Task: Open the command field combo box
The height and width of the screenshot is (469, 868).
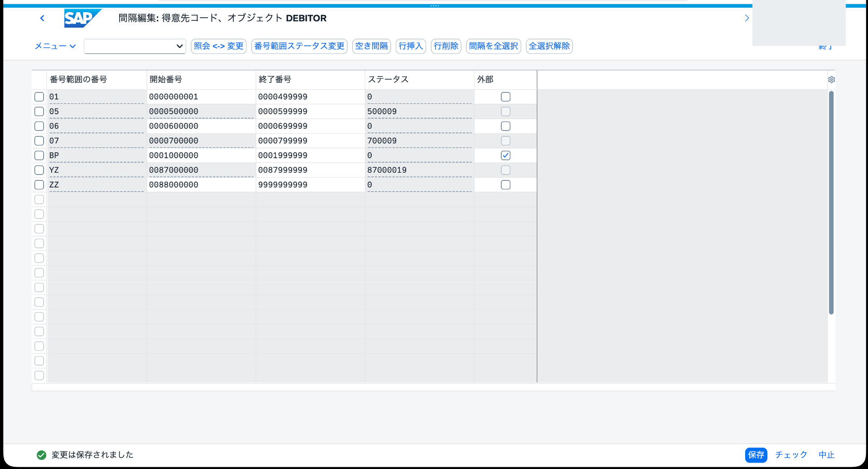Action: pyautogui.click(x=135, y=46)
